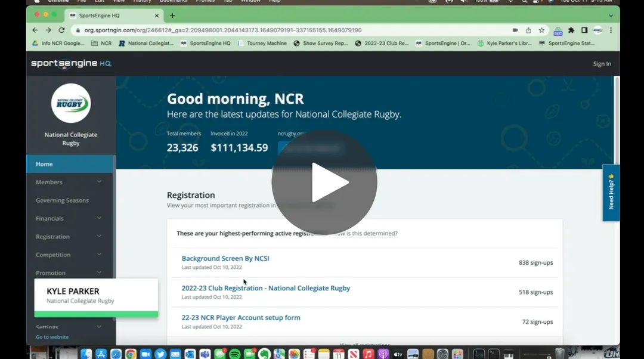Open the Tourney Machine bookmark
This screenshot has height=359, width=644.
[262, 43]
